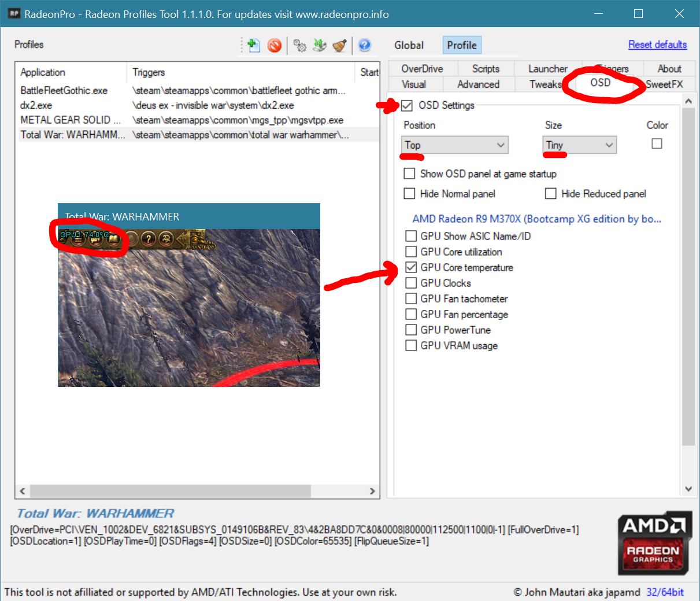Select the BattleFleetGothic.exe profile row
700x601 pixels.
click(198, 90)
